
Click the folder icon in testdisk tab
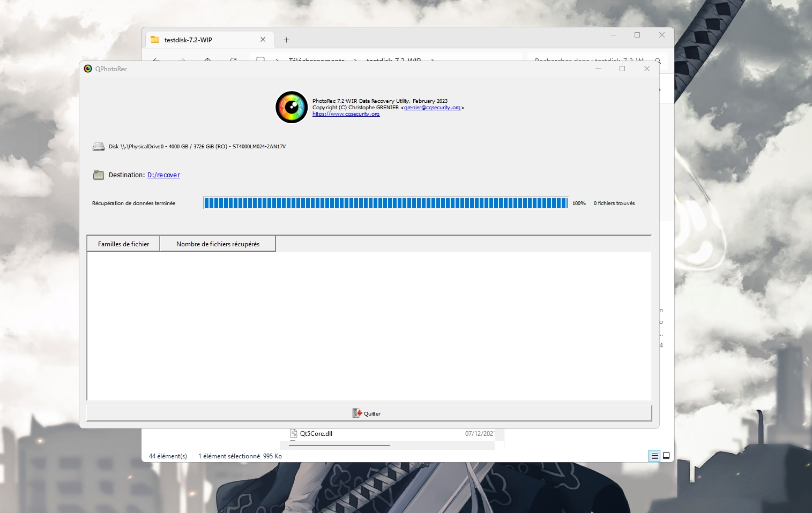[155, 40]
